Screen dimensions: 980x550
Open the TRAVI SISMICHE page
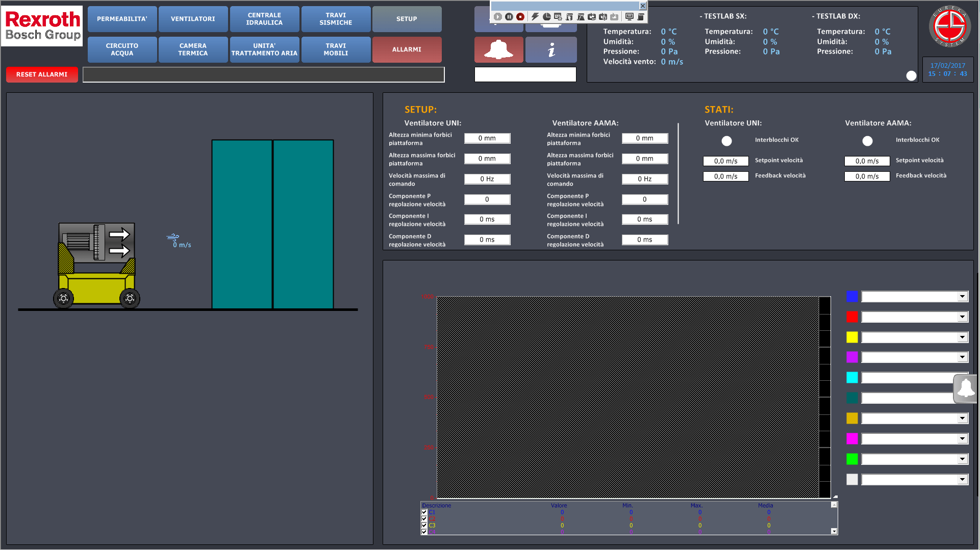click(336, 19)
